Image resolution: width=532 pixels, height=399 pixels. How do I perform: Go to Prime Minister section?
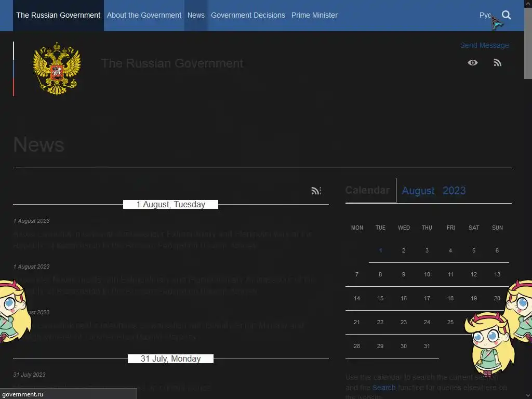coord(314,15)
